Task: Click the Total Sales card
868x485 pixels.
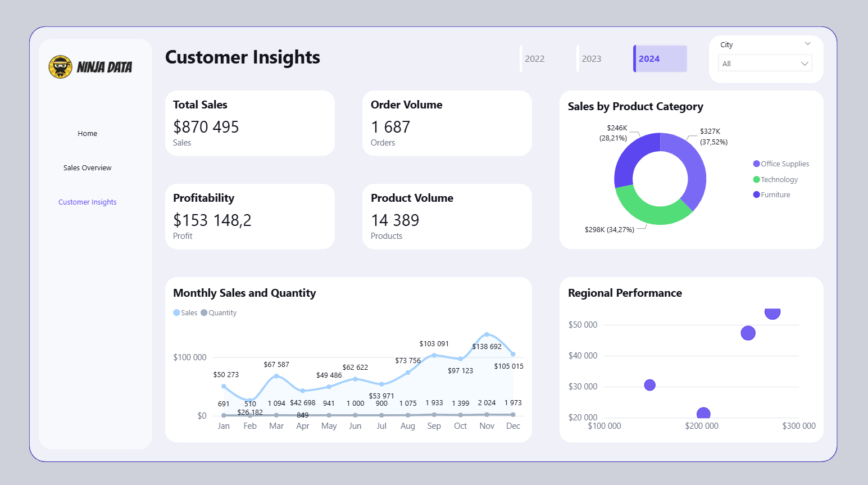Action: pyautogui.click(x=250, y=123)
